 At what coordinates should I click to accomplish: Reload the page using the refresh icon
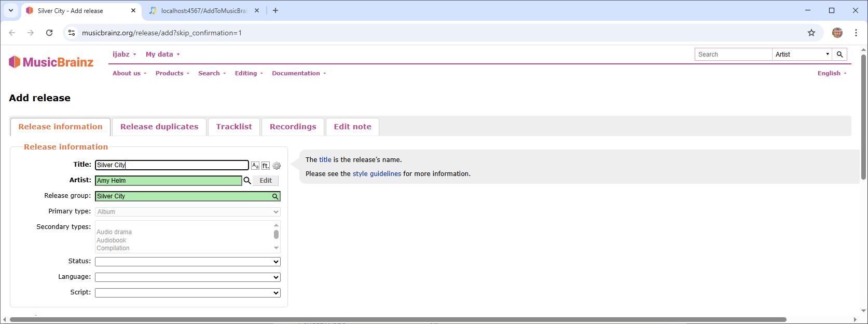(x=49, y=33)
